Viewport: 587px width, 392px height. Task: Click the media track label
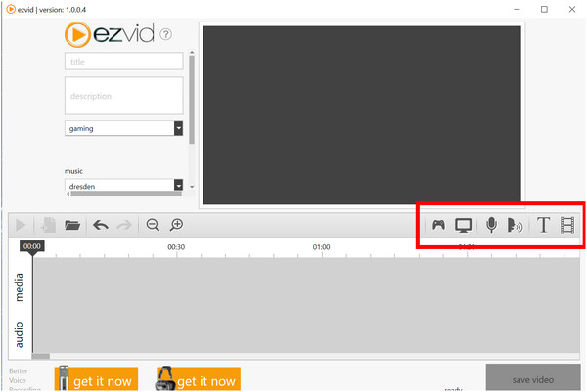point(19,287)
